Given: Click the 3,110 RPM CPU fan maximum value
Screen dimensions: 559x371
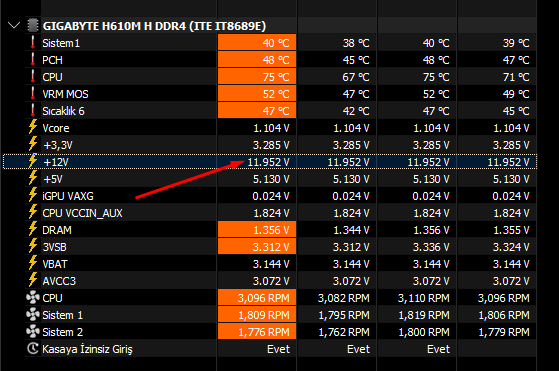Looking at the screenshot, I should [424, 298].
